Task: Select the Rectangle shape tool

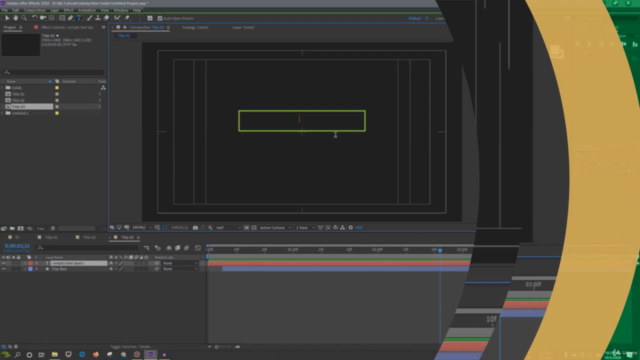Action: coord(62,18)
